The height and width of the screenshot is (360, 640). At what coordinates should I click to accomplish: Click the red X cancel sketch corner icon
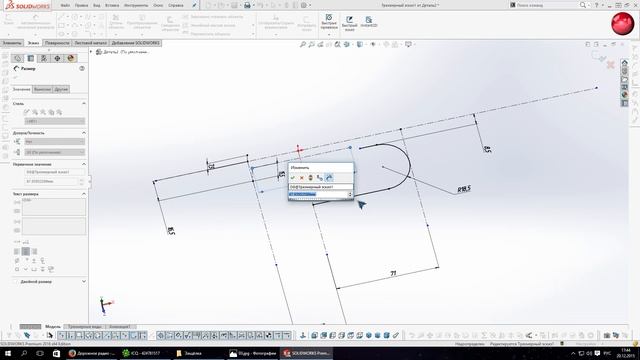[610, 65]
